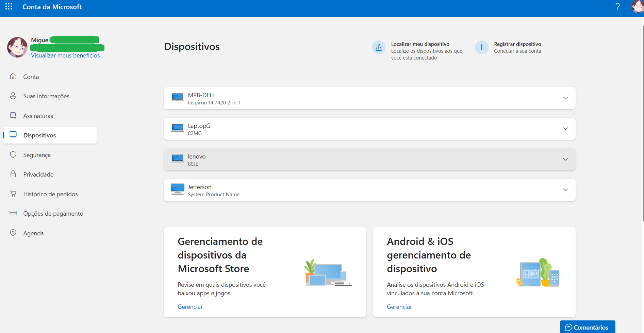This screenshot has width=644, height=333.
Task: Click the Assinaturas subscriptions icon
Action: 13,115
